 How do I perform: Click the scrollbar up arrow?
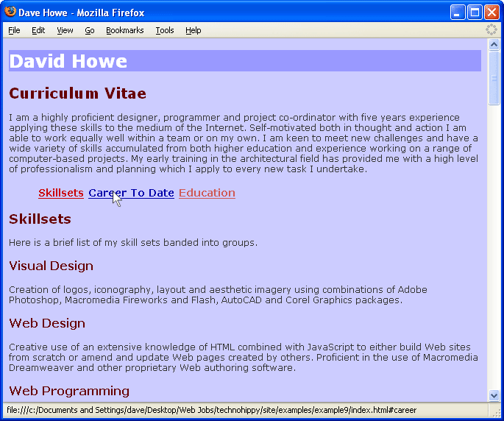pos(494,44)
